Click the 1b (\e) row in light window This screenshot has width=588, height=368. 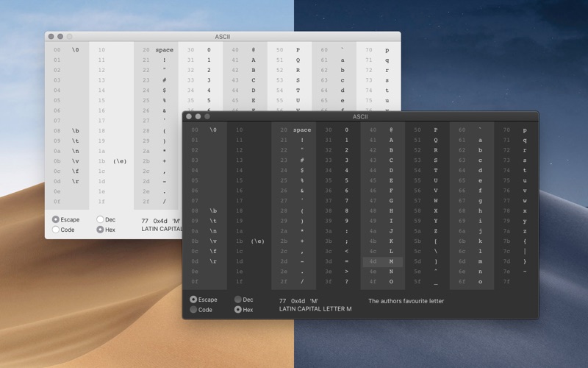112,161
